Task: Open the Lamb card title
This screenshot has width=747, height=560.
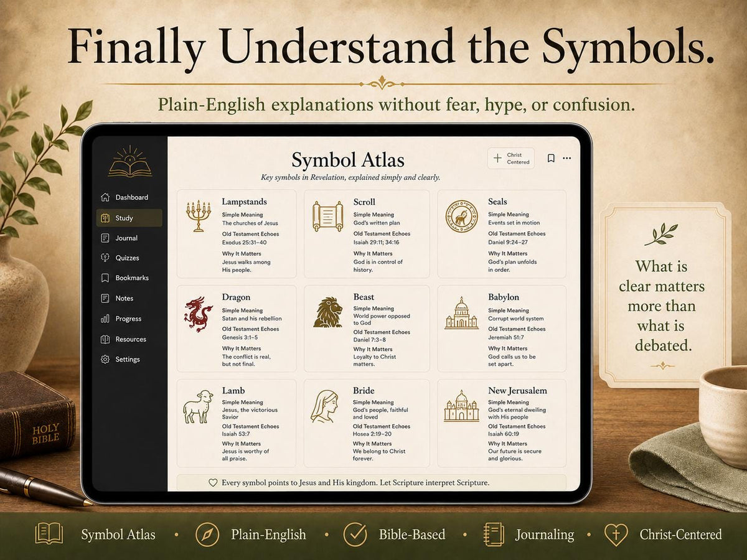Action: (233, 391)
